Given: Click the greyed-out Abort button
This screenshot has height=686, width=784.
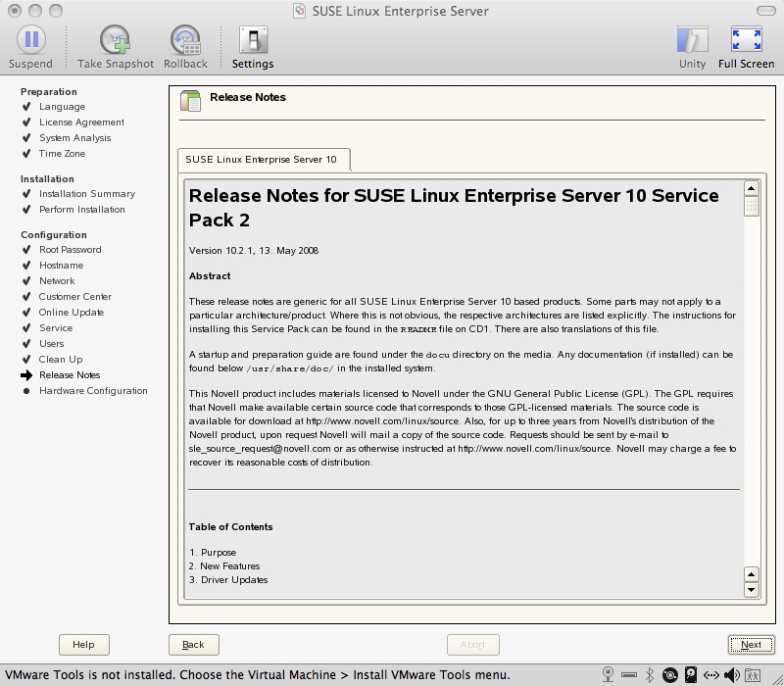Looking at the screenshot, I should 473,645.
